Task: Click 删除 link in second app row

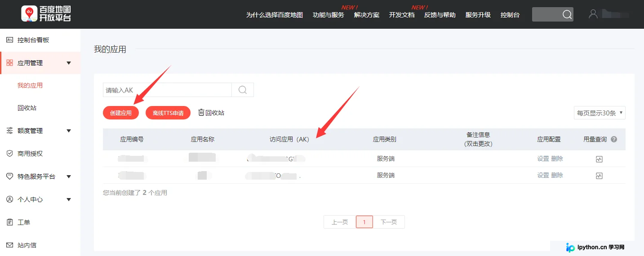Action: (557, 175)
